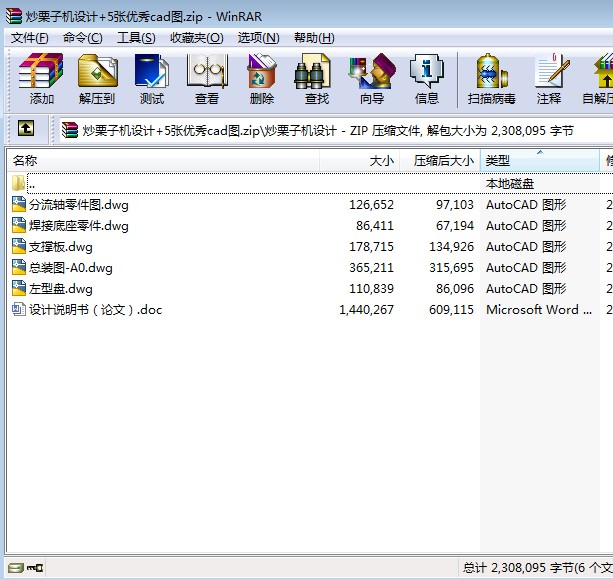Click the 查看 (View) toolbar icon
Image resolution: width=613 pixels, height=579 pixels.
[x=207, y=71]
